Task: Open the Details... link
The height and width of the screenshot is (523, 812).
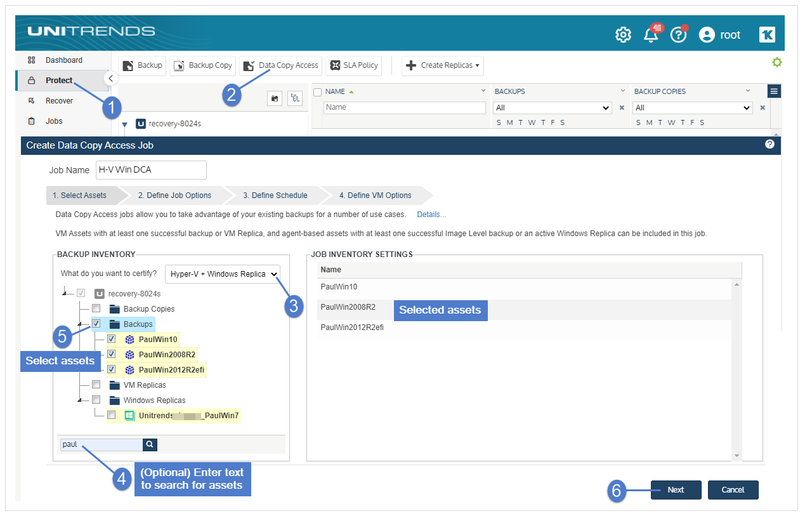Action: tap(431, 215)
